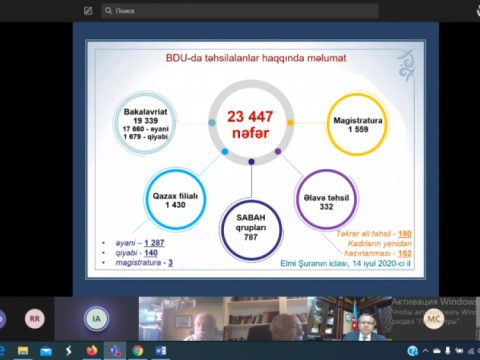Select the IA participant avatar
The width and height of the screenshot is (480, 360).
96,319
